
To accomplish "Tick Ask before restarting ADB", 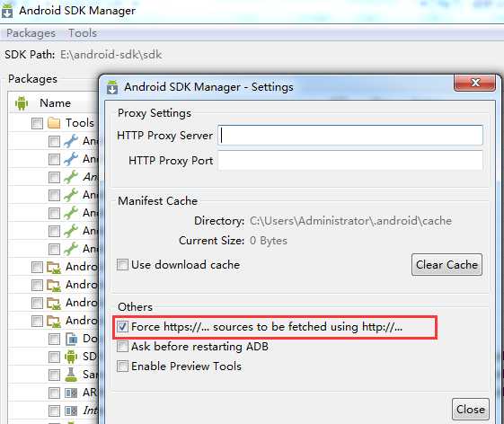I will click(122, 347).
